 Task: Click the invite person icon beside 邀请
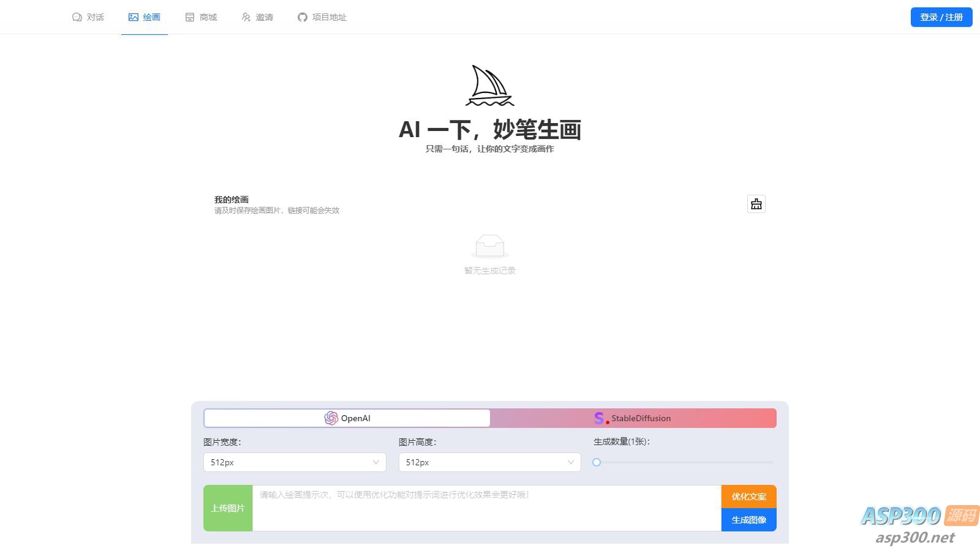pos(246,17)
